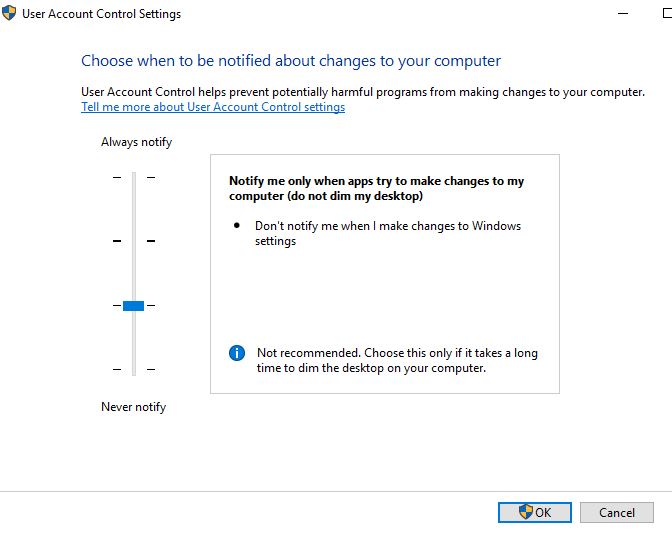
Task: Minimize the User Account Control Settings window
Action: (x=623, y=13)
